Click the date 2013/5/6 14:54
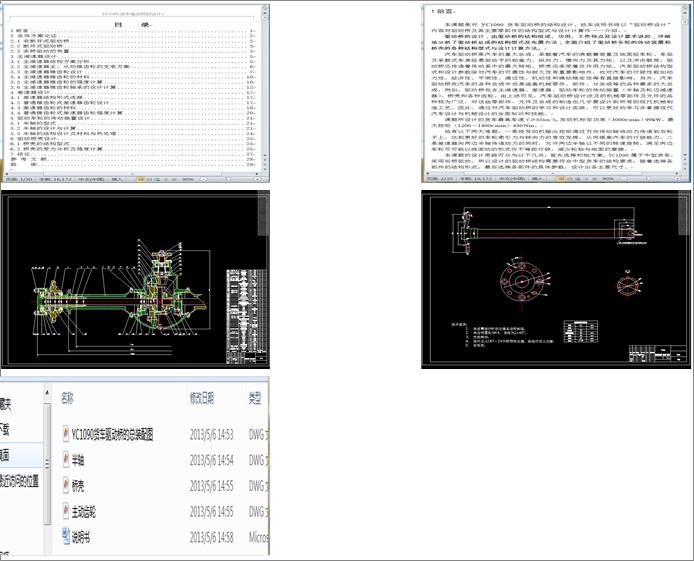 click(x=212, y=461)
